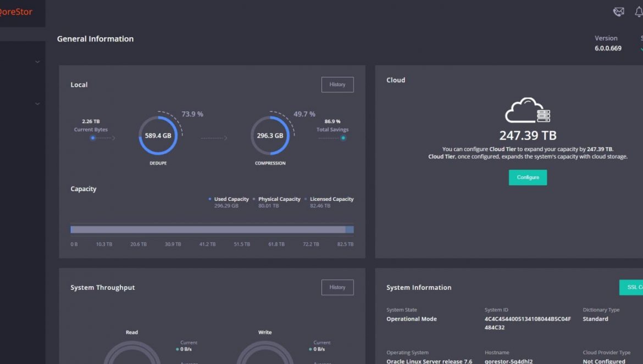This screenshot has width=643, height=364.
Task: Click the 82.5 TB capacity axis label
Action: (345, 244)
